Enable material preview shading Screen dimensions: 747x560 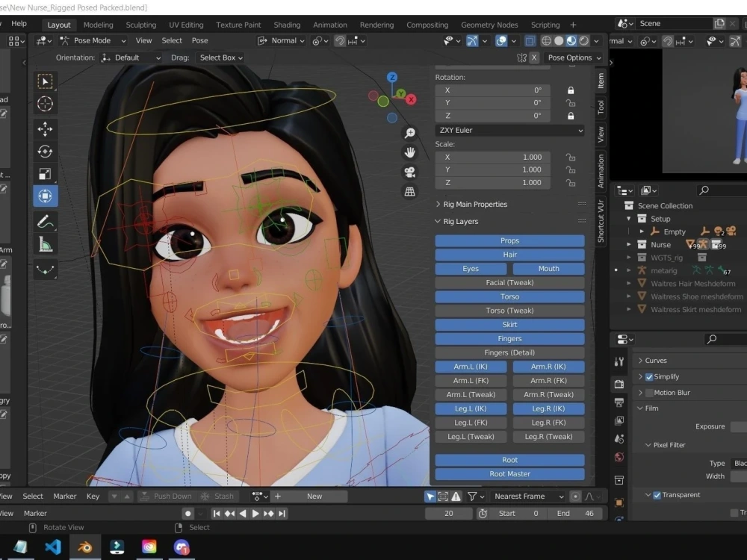pos(571,41)
